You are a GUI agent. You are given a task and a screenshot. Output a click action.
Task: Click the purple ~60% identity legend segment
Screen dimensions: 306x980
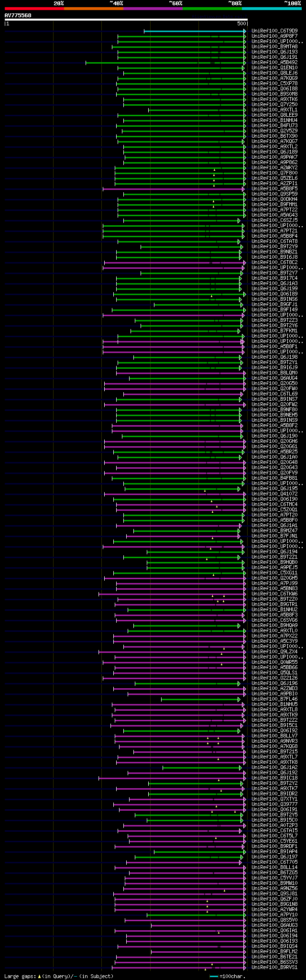pyautogui.click(x=153, y=9)
